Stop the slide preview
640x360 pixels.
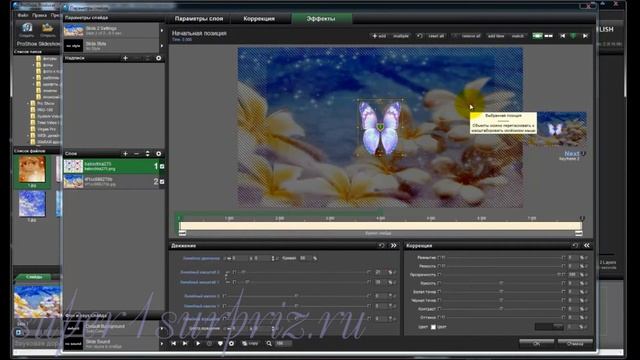pos(209,344)
